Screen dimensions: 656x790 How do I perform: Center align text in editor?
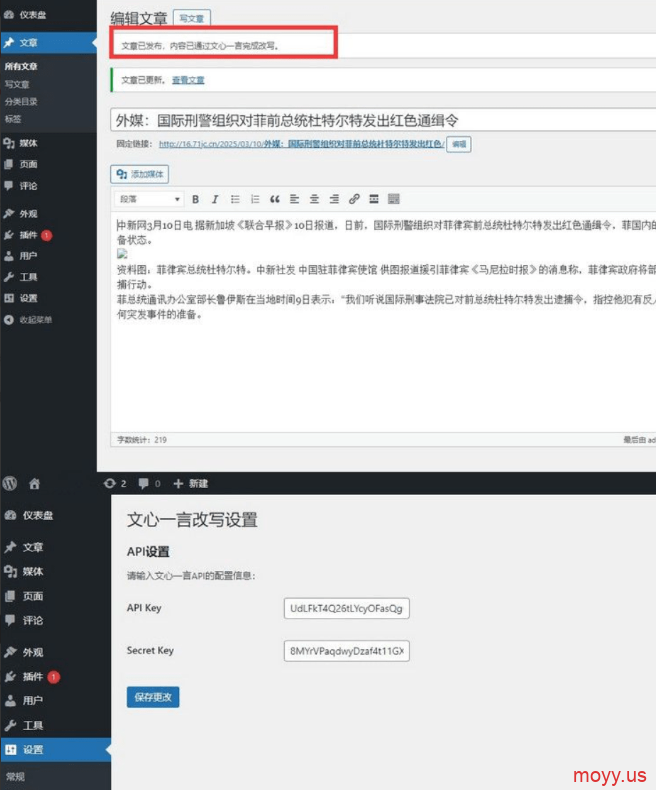[314, 199]
